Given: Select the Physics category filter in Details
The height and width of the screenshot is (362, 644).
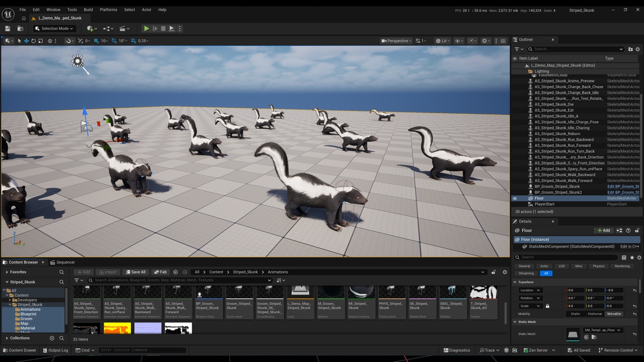Looking at the screenshot, I should 598,266.
